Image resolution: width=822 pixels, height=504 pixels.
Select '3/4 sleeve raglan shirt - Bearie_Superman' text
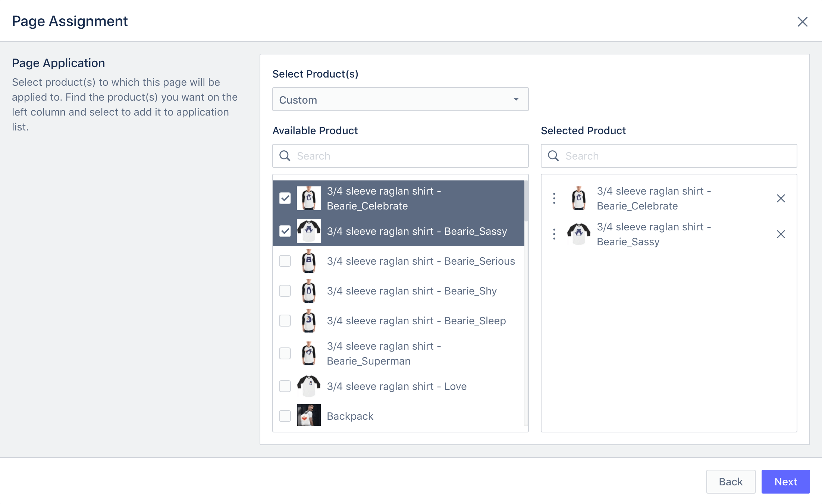click(x=384, y=353)
